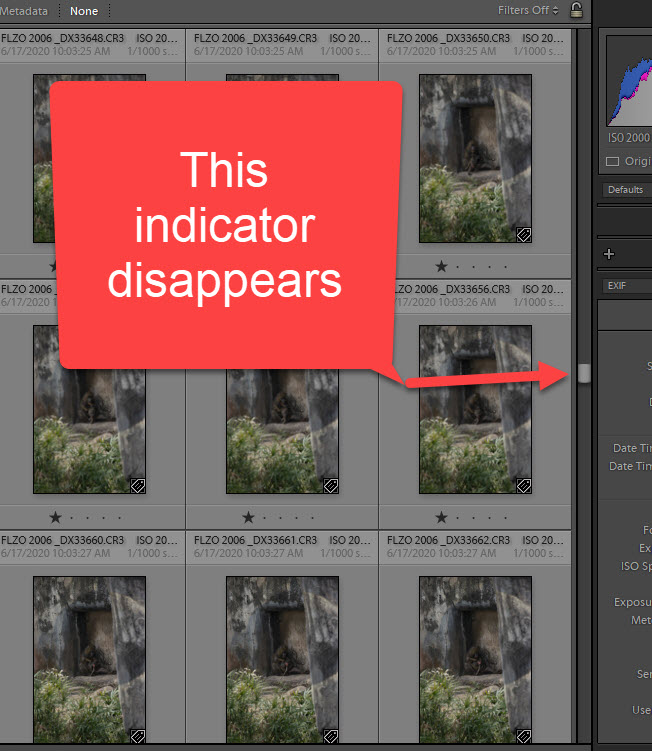Select the DX33662.CR3 photo thumbnail

[x=475, y=660]
